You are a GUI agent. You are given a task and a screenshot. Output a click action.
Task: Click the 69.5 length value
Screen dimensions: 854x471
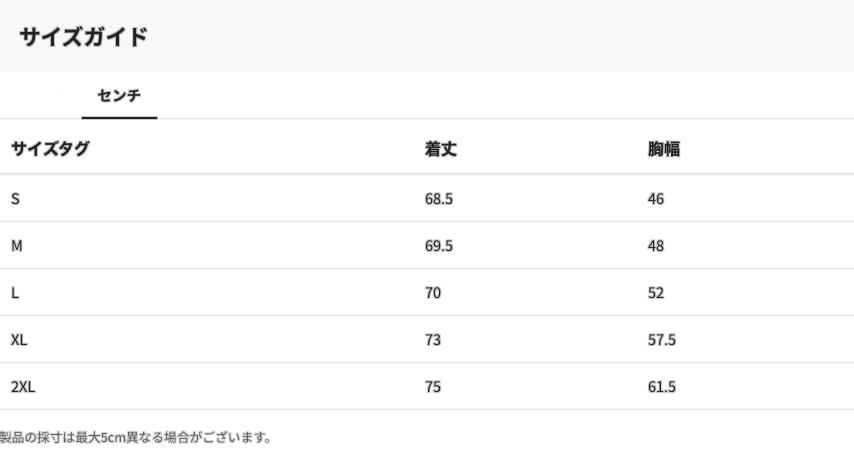(x=439, y=246)
